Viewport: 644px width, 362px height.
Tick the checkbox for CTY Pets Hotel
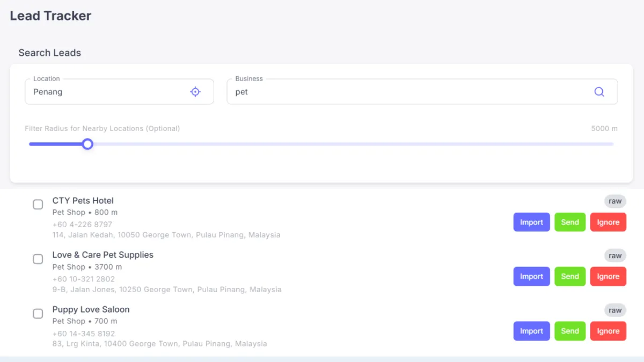(x=38, y=205)
